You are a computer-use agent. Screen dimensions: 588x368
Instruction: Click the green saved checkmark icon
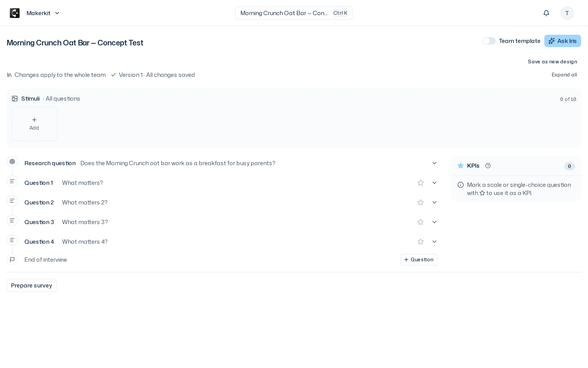pyautogui.click(x=113, y=75)
